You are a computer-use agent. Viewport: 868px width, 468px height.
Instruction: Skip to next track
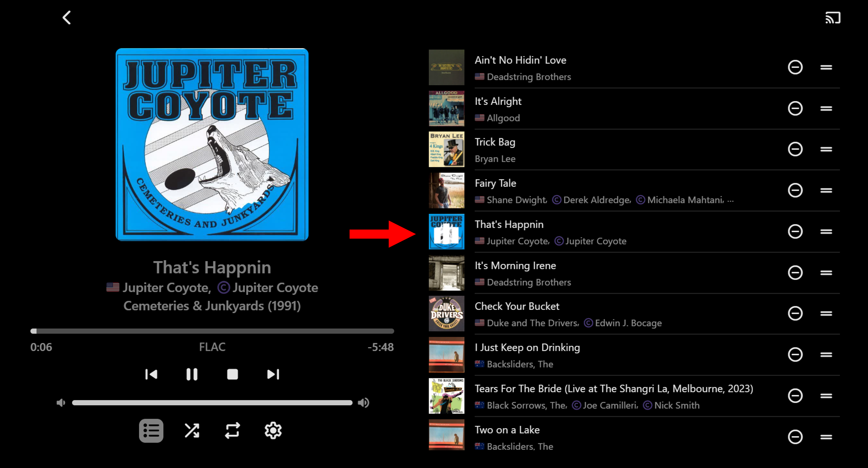(273, 374)
